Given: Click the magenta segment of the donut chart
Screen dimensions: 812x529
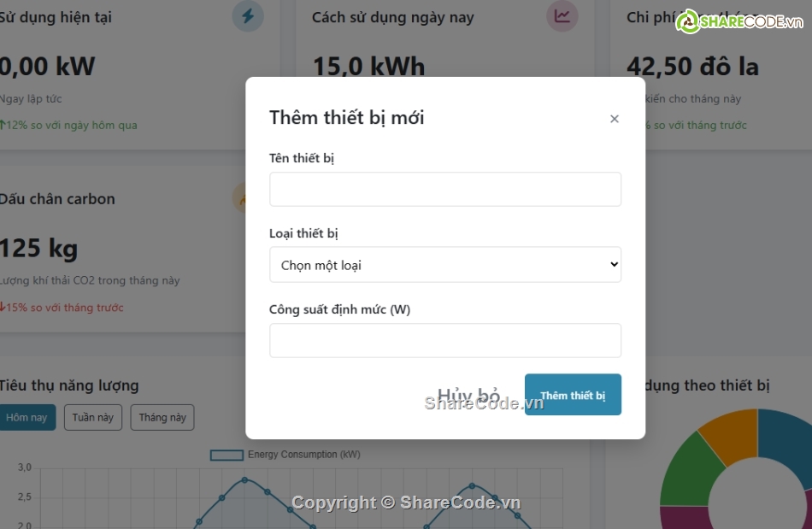Looking at the screenshot, I should click(x=684, y=517).
